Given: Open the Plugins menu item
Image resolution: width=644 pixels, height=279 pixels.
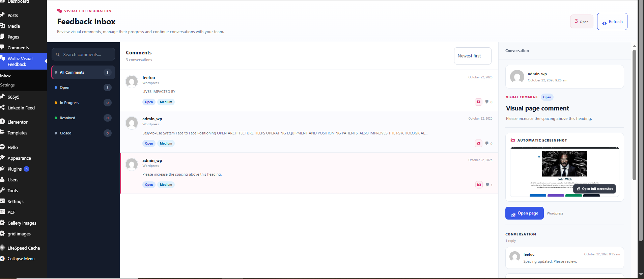Looking at the screenshot, I should [x=23, y=169].
